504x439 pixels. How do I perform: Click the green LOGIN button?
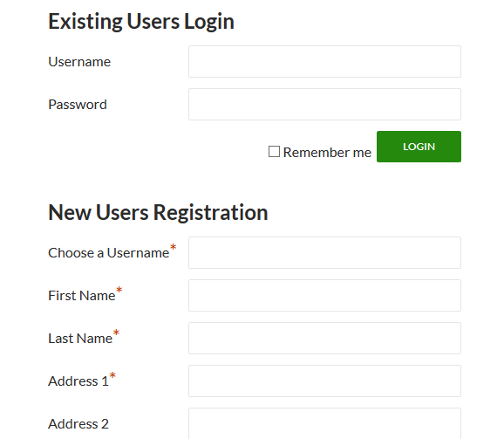coord(419,147)
